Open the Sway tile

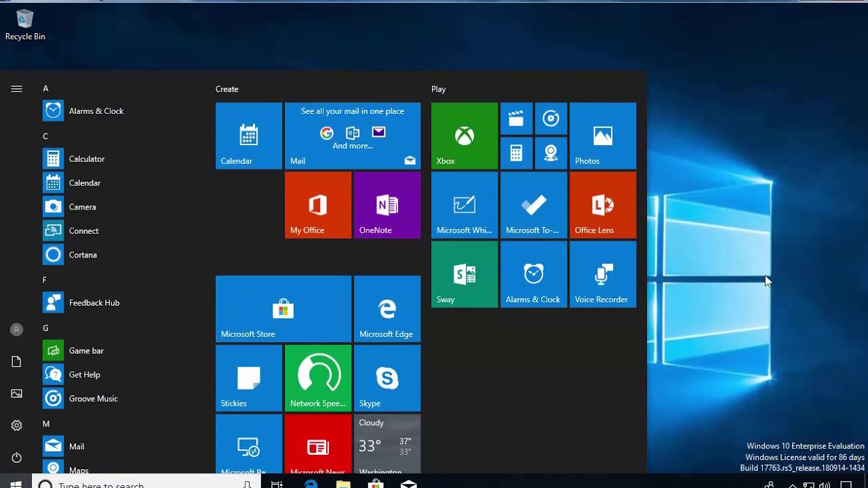tap(465, 274)
